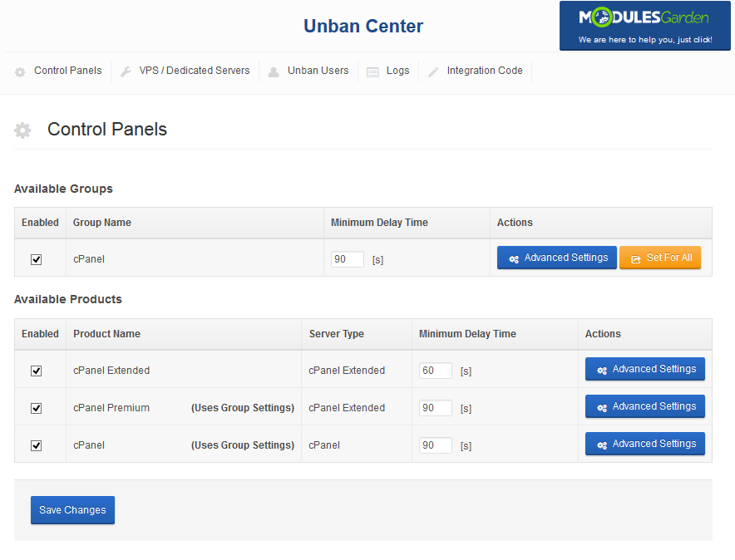
Task: Click the wrench icon for VPS / Dedicated Servers
Action: coord(126,72)
